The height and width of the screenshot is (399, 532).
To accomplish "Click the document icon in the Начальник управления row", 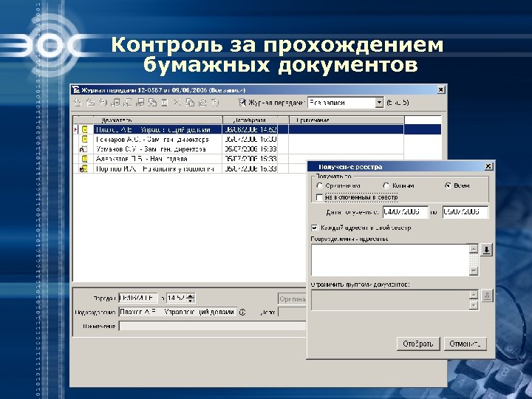I will point(83,168).
